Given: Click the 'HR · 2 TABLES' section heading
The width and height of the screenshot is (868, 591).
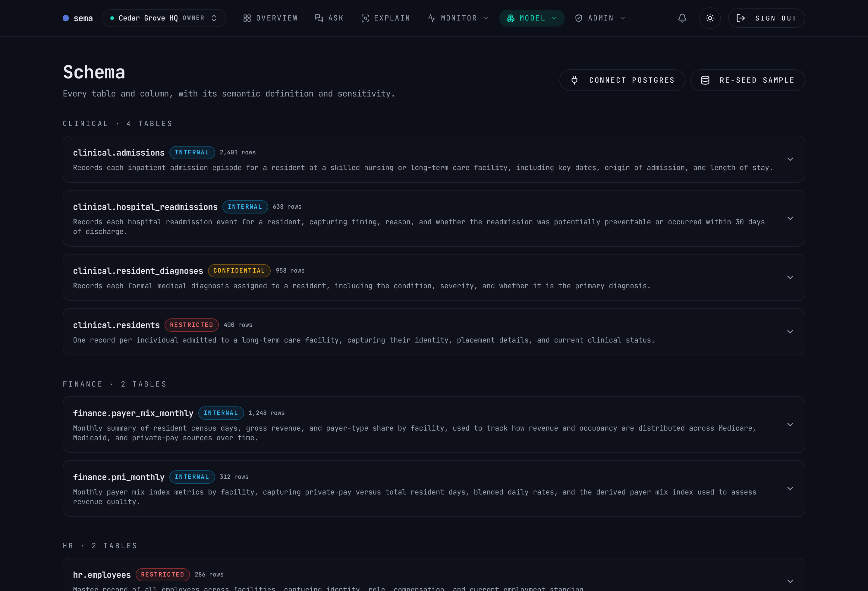Looking at the screenshot, I should (x=100, y=546).
